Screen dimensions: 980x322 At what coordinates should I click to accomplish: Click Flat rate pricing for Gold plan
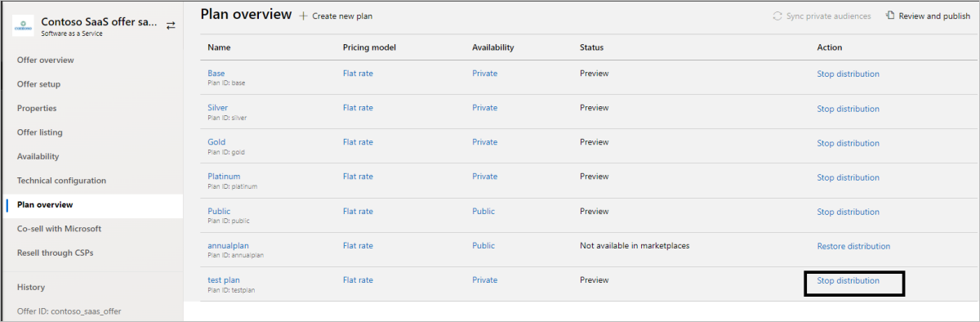[x=358, y=142]
